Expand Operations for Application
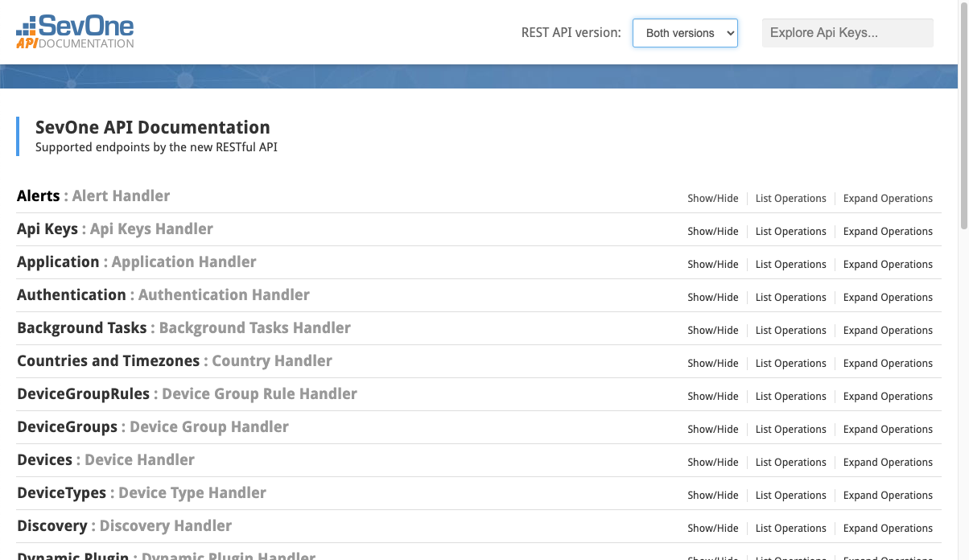Screen dimensions: 969x560 click(x=888, y=264)
